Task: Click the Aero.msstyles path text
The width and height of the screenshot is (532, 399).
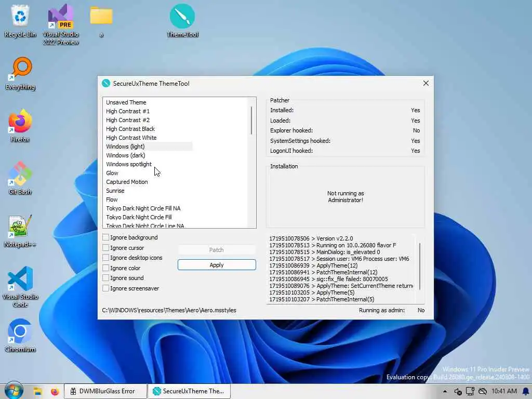Action: pyautogui.click(x=169, y=310)
